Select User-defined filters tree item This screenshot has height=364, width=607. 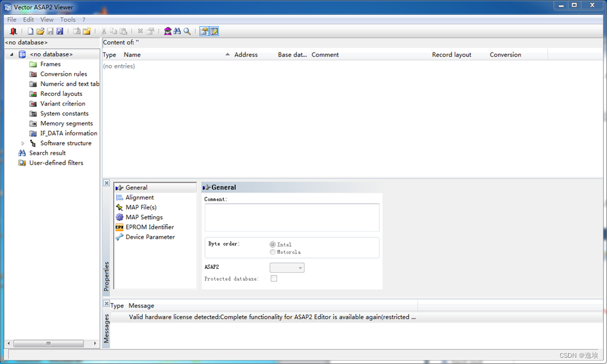[x=56, y=163]
